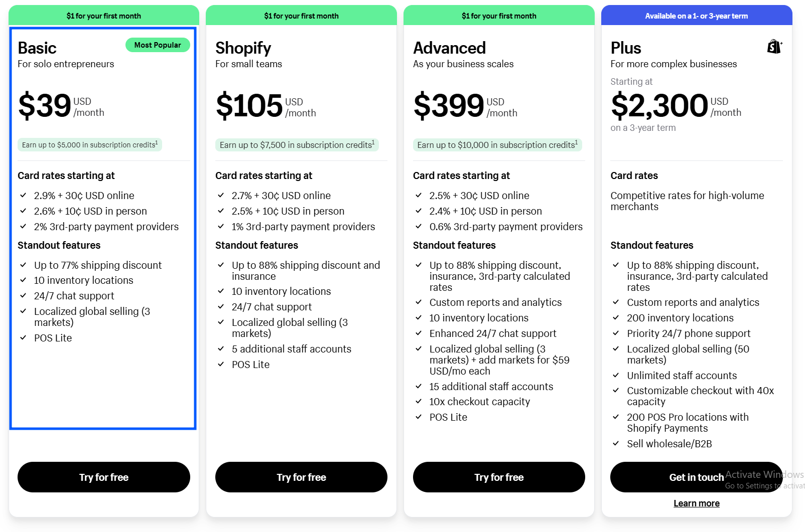Click the checkmark next to Enhanced 24/7 chat support

point(419,333)
